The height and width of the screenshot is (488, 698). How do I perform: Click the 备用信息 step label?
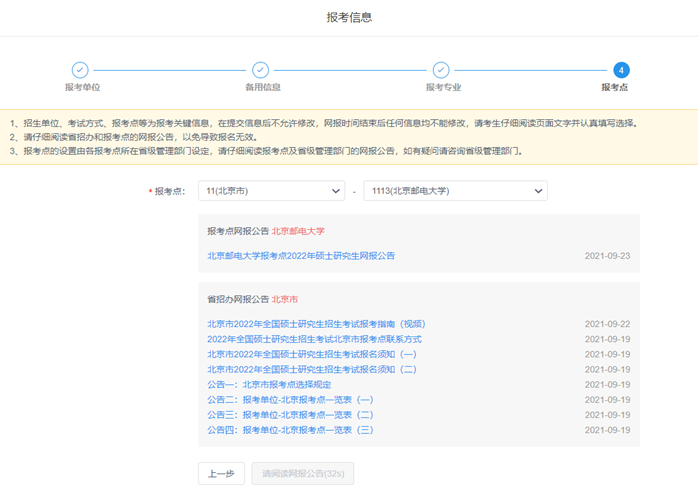click(263, 87)
